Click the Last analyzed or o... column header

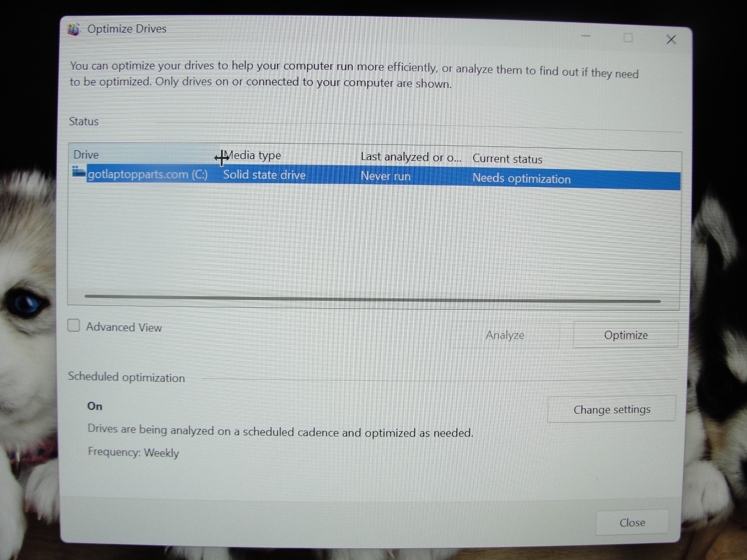tap(413, 157)
